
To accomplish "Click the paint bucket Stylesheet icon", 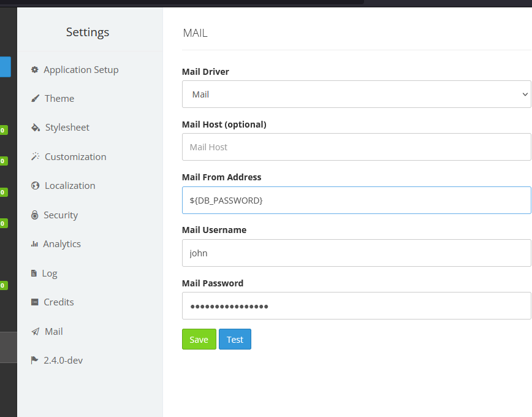I will point(35,128).
